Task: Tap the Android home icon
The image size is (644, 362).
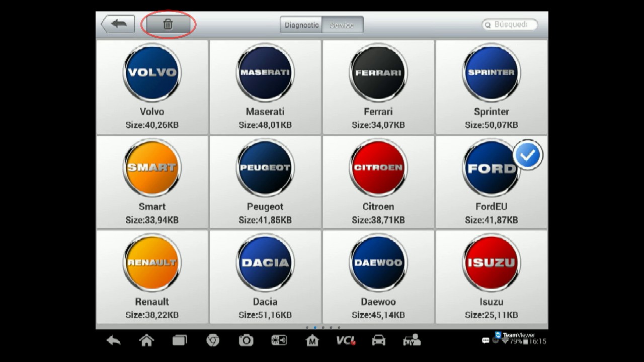Action: (146, 340)
